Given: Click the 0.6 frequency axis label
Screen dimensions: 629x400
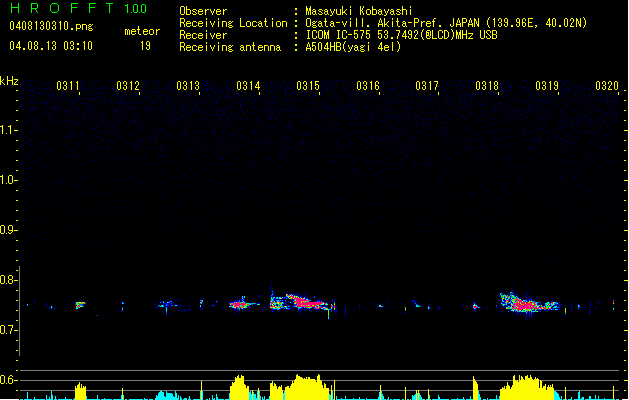Looking at the screenshot, I should [8, 380].
